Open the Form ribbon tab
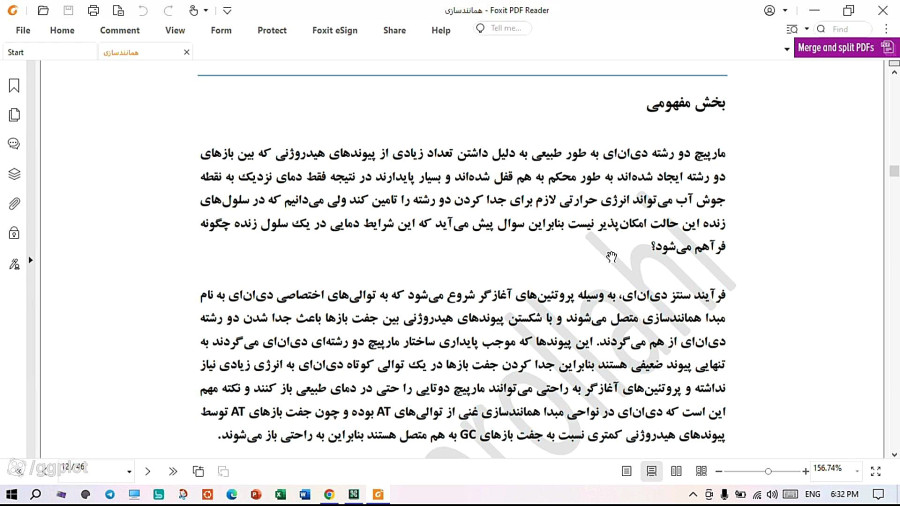 tap(221, 30)
